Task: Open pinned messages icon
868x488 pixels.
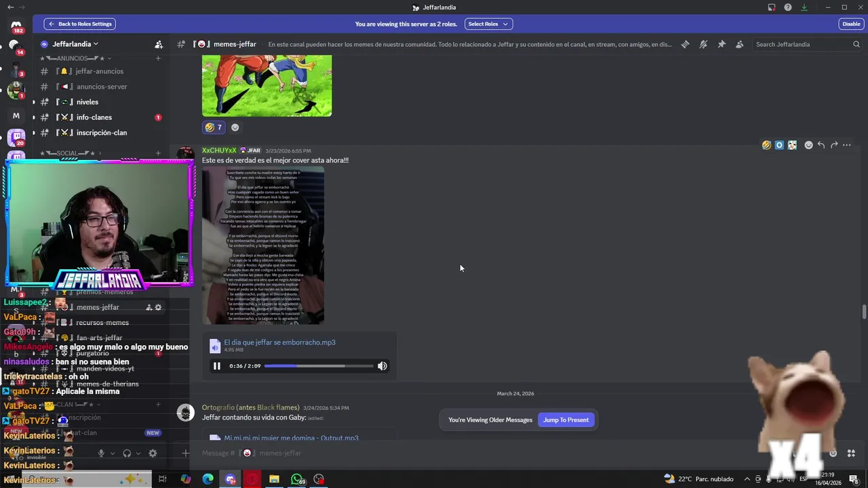Action: 722,44
